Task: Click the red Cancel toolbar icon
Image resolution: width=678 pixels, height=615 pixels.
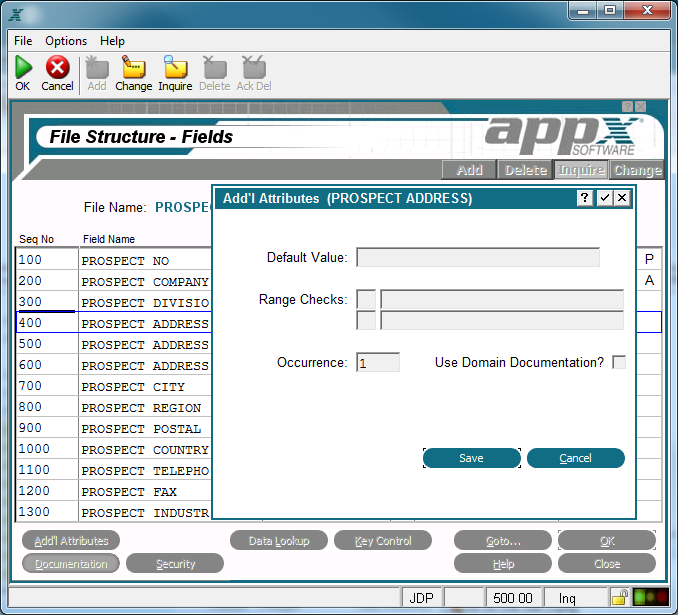Action: [x=57, y=67]
